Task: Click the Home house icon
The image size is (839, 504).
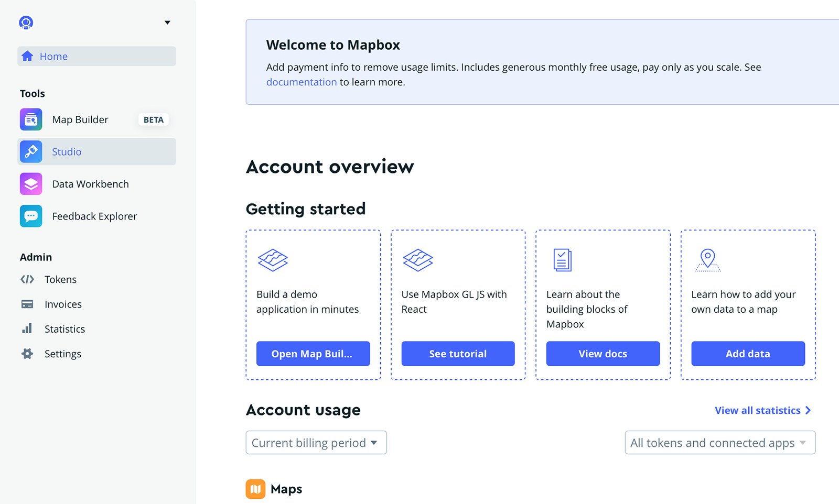Action: 27,56
